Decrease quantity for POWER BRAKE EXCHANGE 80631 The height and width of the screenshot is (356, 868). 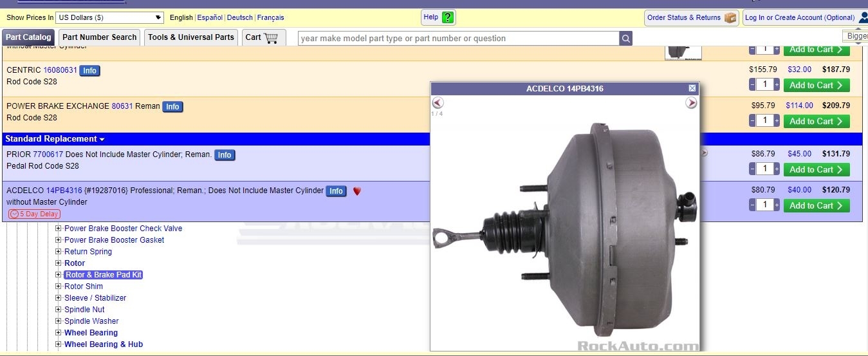click(x=752, y=121)
